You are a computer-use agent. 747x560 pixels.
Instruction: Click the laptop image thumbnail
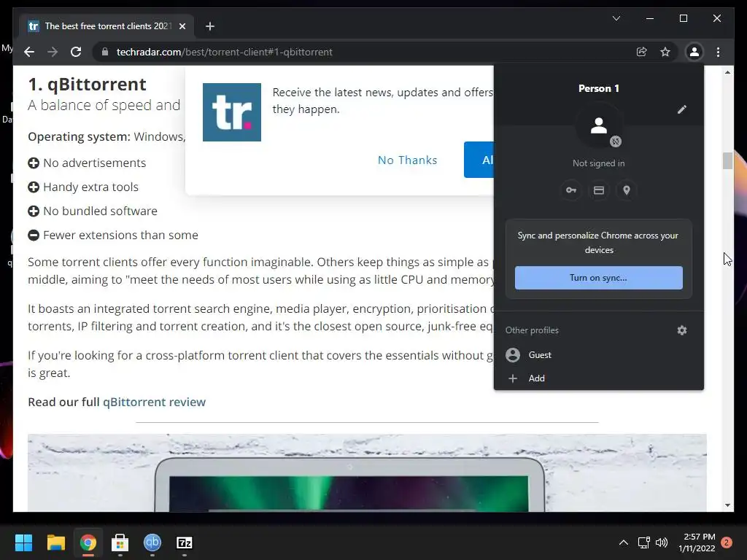[x=367, y=472]
